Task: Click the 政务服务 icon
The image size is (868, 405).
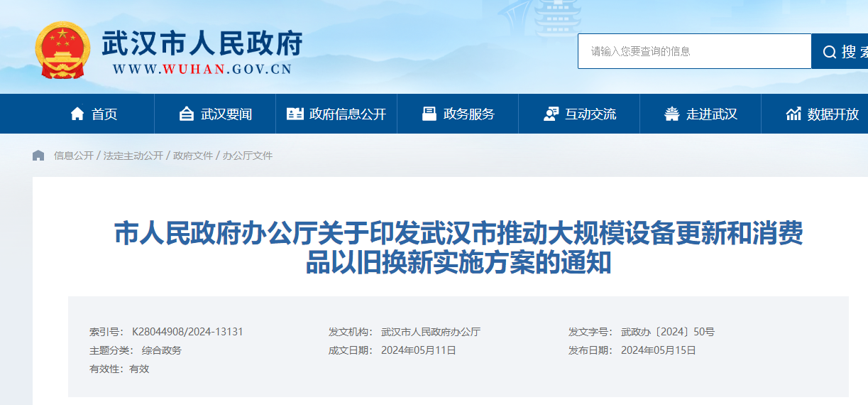Action: 429,114
